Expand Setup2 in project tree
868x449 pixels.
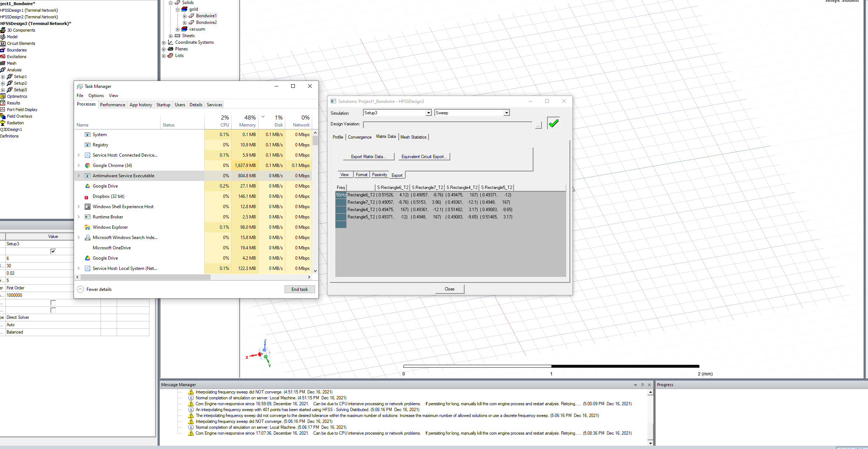click(x=3, y=83)
